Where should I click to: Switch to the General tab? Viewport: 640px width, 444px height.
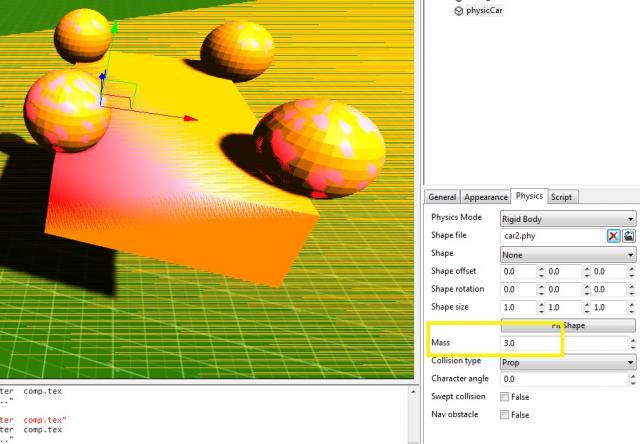[x=442, y=197]
